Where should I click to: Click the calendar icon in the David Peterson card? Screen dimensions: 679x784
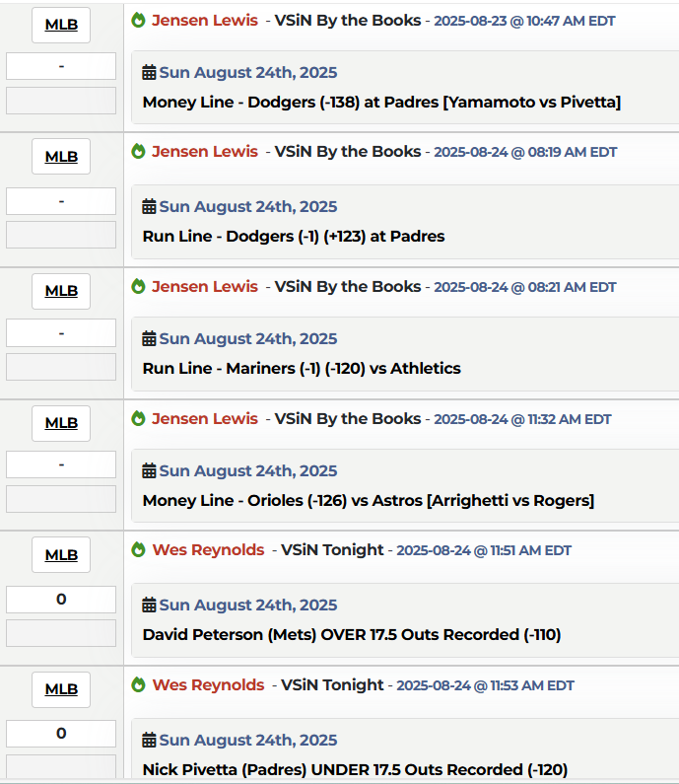(150, 606)
